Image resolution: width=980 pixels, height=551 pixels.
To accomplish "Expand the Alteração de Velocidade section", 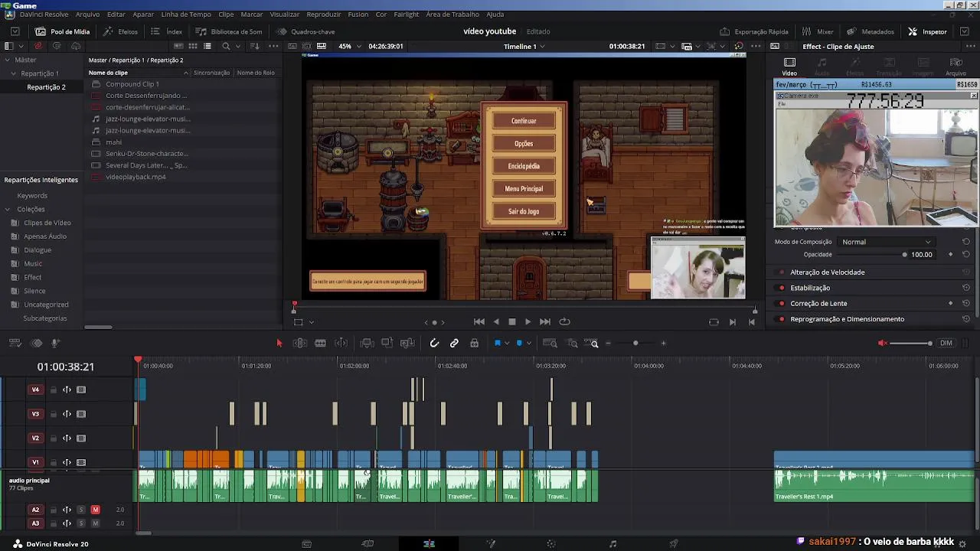I will click(x=828, y=272).
